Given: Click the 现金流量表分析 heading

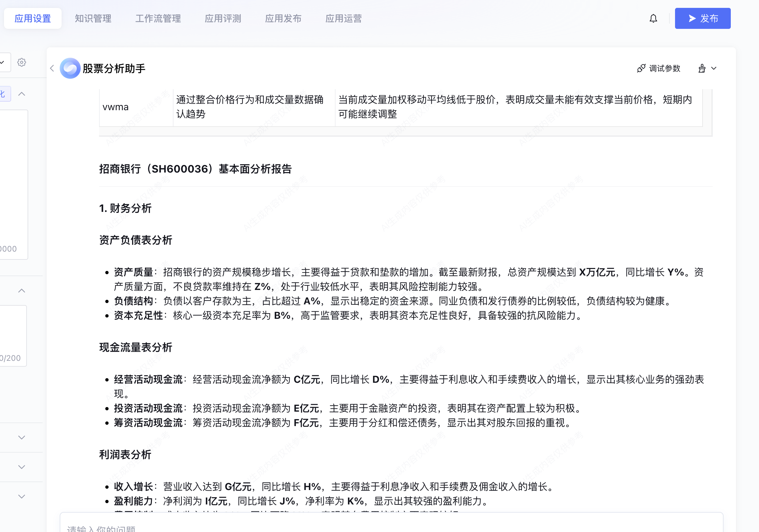Looking at the screenshot, I should 135,347.
